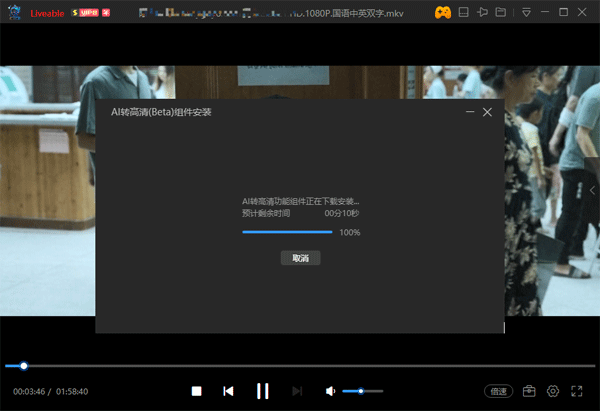The height and width of the screenshot is (411, 600).
Task: Open the toolbox icon
Action: [x=529, y=391]
